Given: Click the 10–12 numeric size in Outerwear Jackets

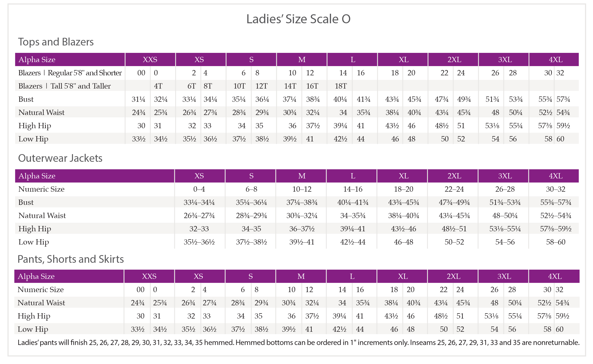Looking at the screenshot, I should (x=302, y=189).
